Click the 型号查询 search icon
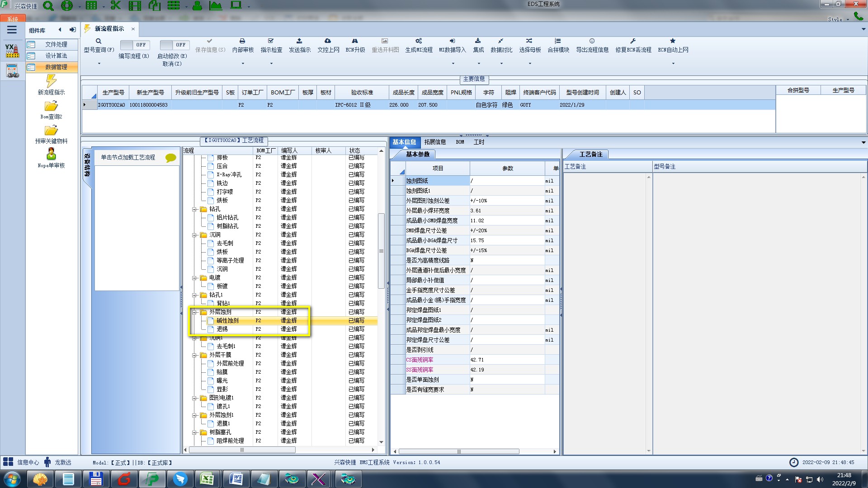This screenshot has width=868, height=488. [99, 41]
